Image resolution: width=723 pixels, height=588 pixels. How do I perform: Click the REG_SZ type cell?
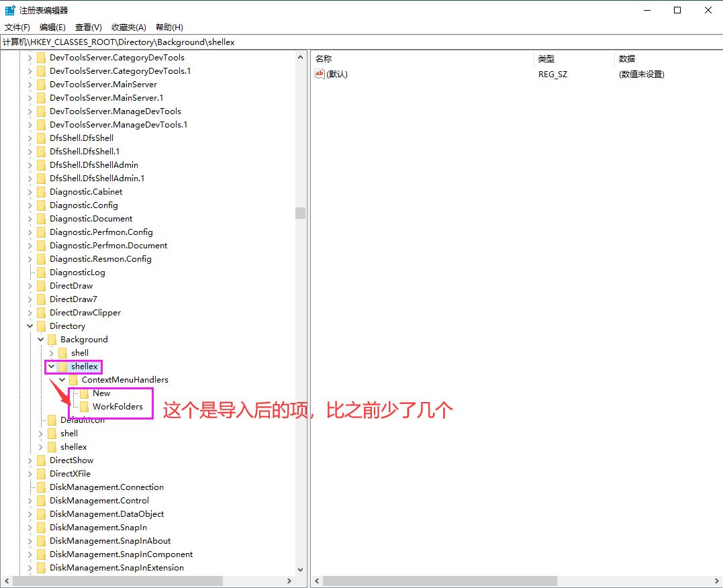click(552, 75)
